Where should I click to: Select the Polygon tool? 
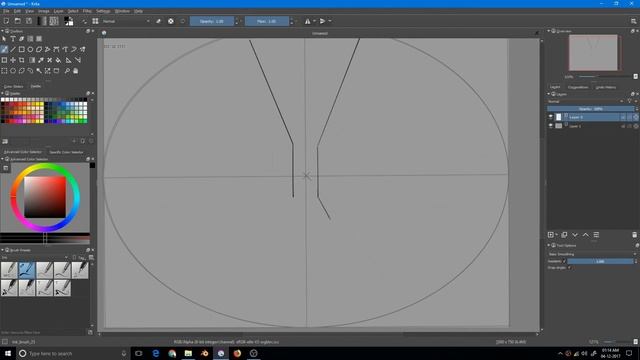coord(39,49)
